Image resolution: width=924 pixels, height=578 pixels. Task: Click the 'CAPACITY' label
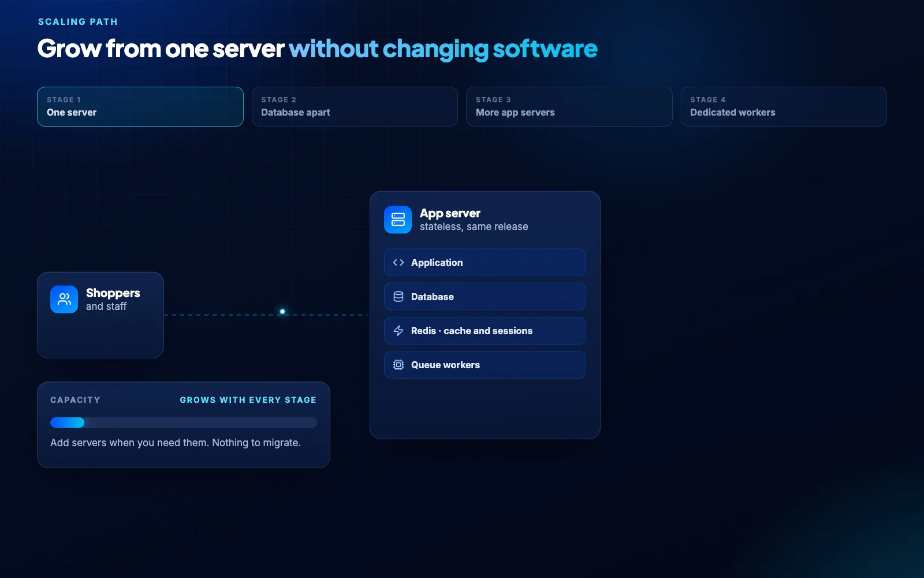coord(75,400)
